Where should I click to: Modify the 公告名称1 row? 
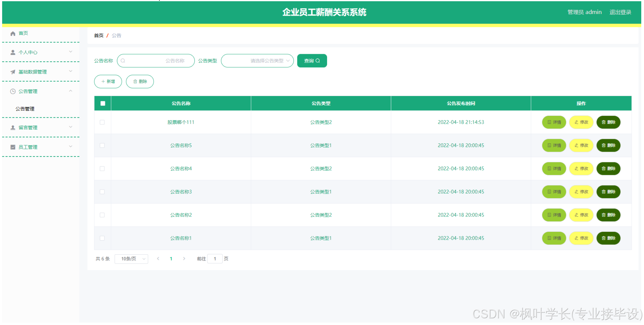point(581,238)
